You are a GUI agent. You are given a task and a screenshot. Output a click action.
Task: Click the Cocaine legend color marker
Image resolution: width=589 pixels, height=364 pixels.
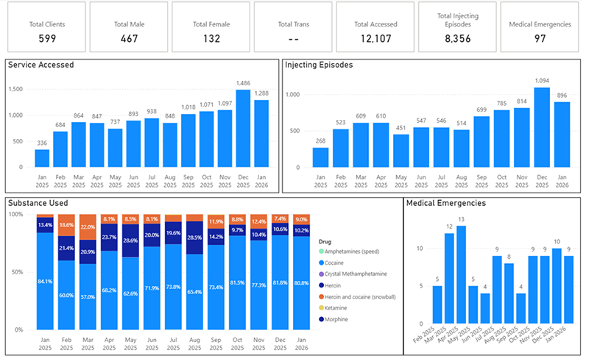click(x=322, y=263)
